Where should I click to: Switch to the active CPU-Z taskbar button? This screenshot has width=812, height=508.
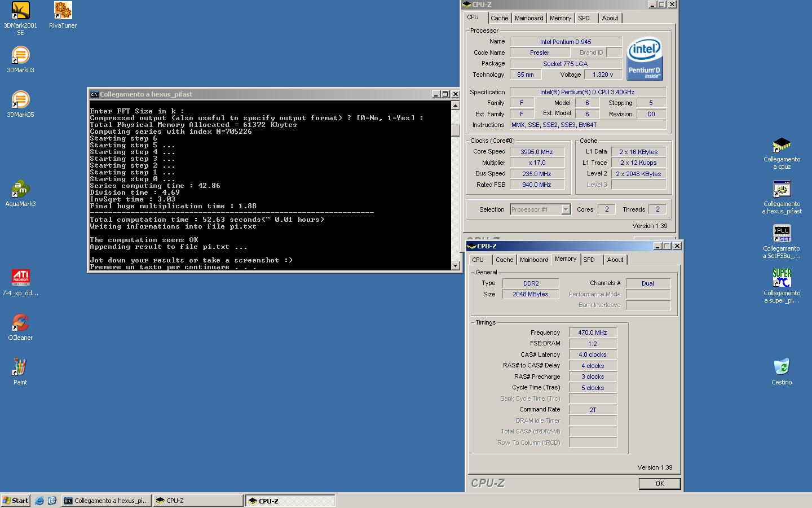pyautogui.click(x=290, y=501)
